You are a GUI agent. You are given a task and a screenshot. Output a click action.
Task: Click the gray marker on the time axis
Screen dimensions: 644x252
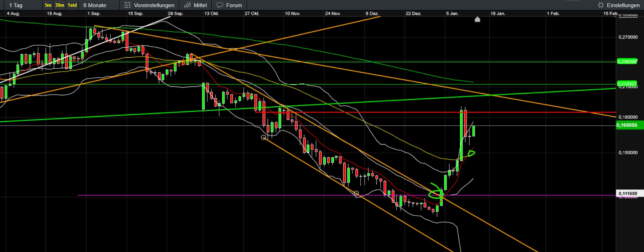point(478,19)
